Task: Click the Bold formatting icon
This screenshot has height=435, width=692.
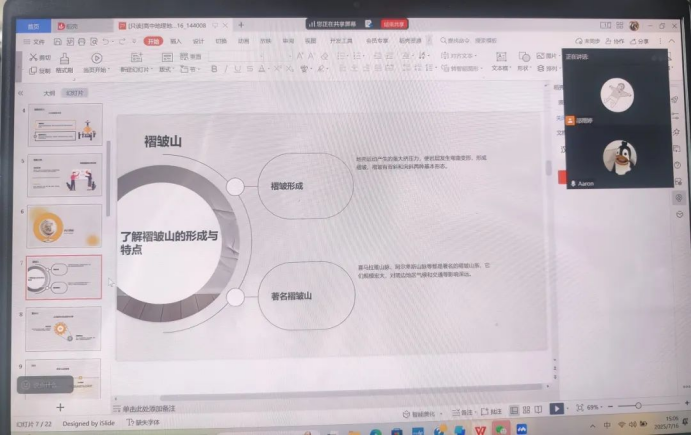Action: point(213,69)
